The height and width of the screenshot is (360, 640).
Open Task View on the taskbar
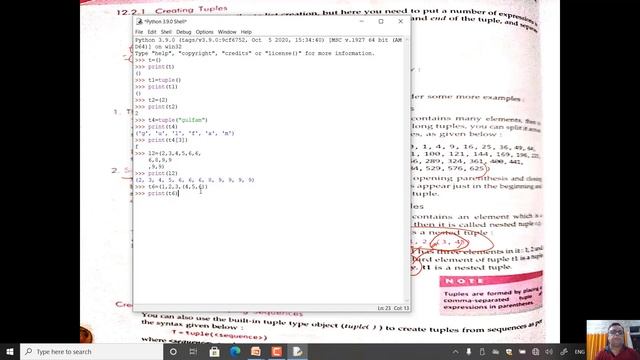point(193,351)
